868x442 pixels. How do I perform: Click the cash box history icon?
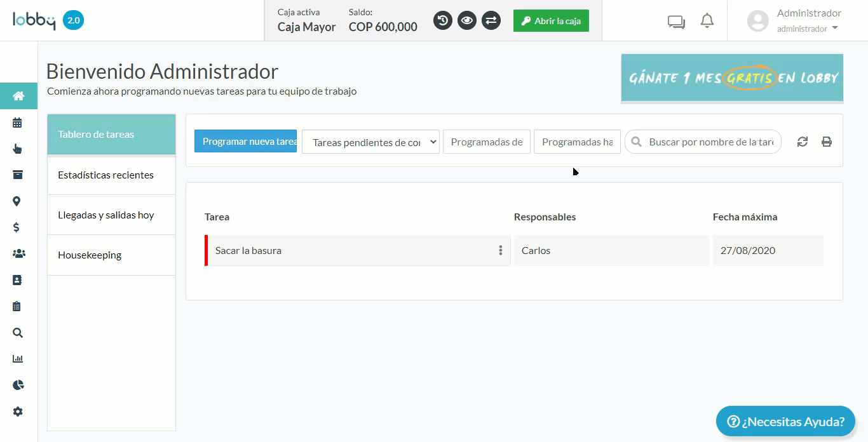coord(443,20)
